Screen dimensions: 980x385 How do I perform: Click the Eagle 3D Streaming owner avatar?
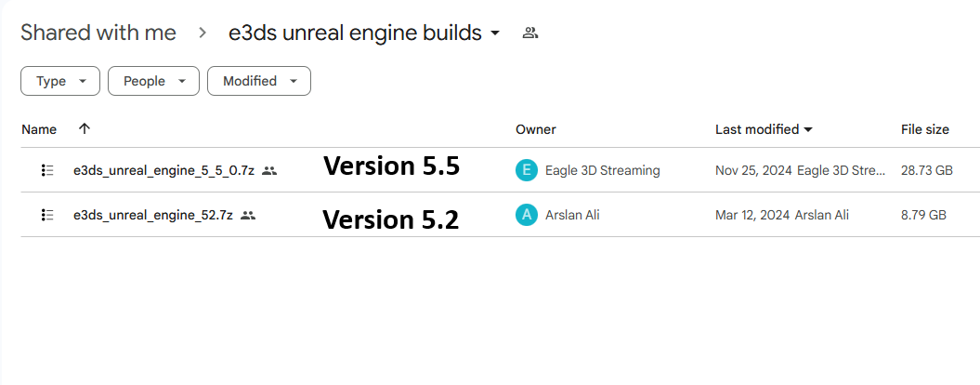pos(527,170)
